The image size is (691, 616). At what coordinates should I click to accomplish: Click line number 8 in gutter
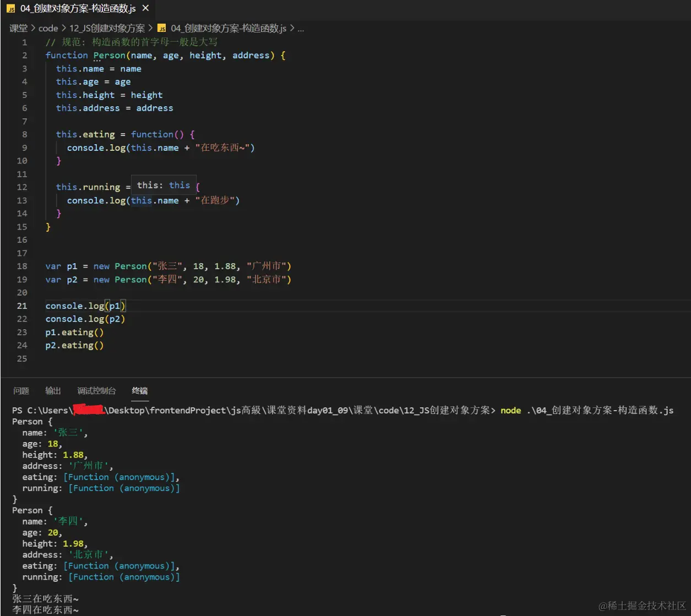click(x=24, y=134)
